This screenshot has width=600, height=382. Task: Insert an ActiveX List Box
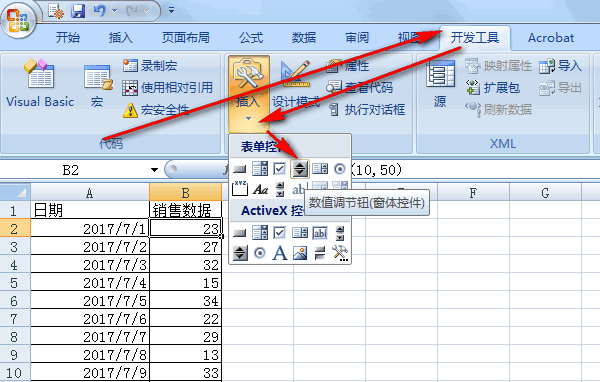click(x=300, y=232)
